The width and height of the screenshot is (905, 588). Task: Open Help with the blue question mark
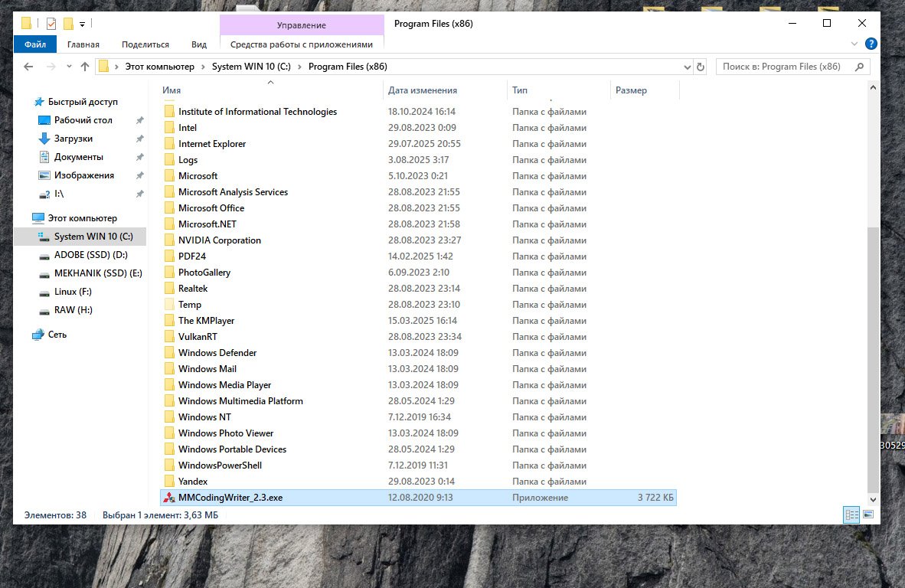point(871,44)
